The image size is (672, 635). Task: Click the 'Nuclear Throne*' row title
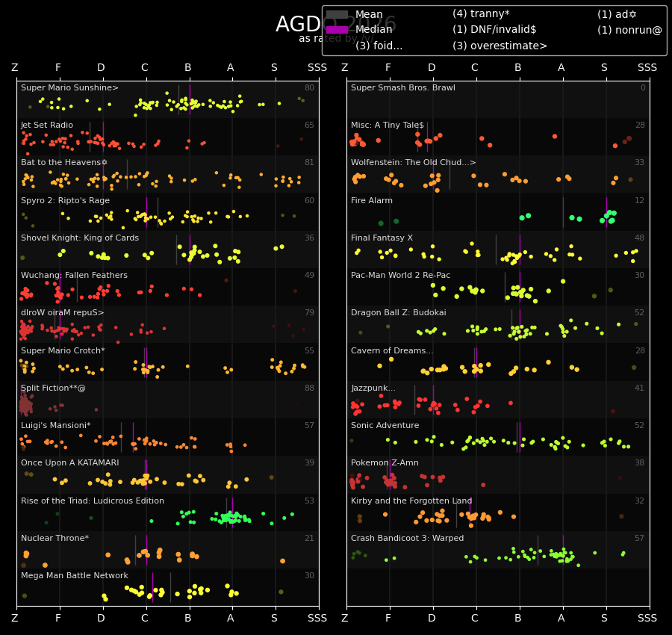coord(55,538)
